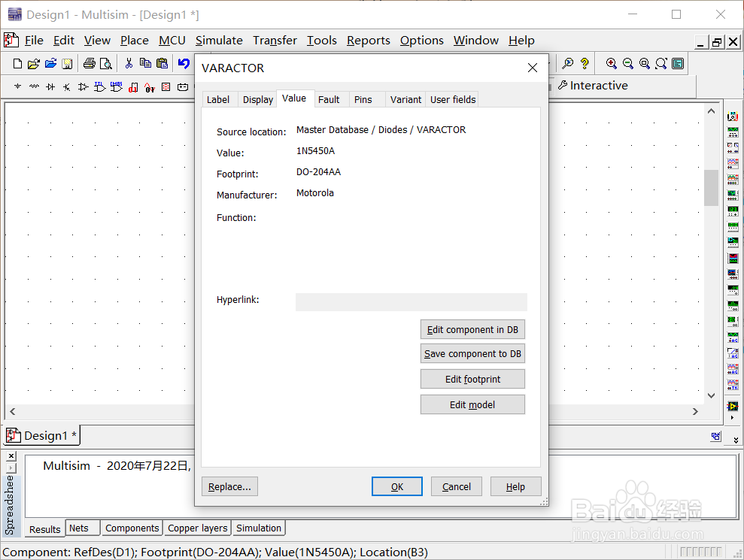The image size is (744, 560).
Task: Click the Save floppy disk icon
Action: (x=68, y=64)
